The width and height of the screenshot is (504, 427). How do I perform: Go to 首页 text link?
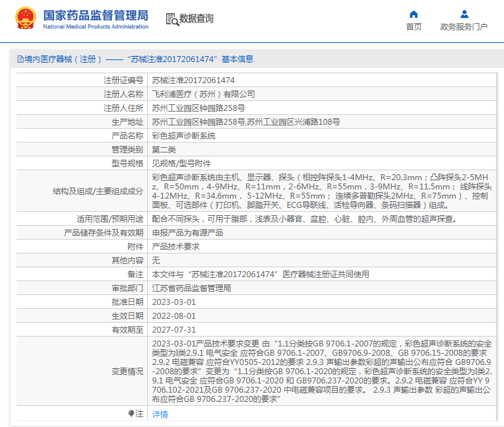tap(414, 26)
